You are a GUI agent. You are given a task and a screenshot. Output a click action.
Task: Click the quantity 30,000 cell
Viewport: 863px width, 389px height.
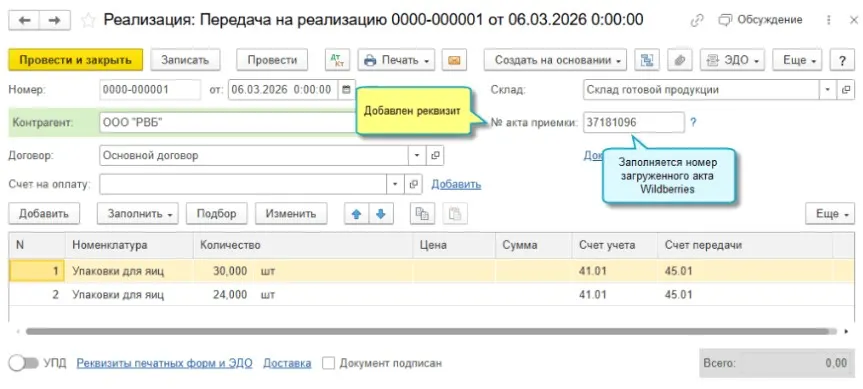coord(303,271)
